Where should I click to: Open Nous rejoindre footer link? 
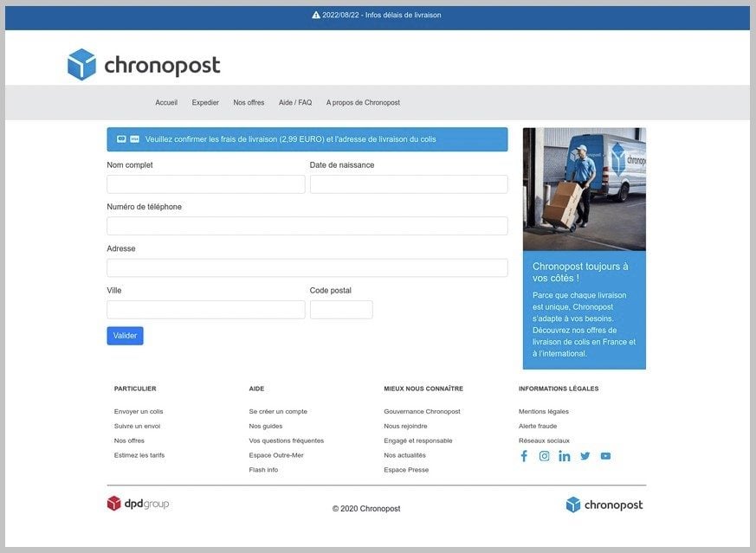[x=405, y=426]
